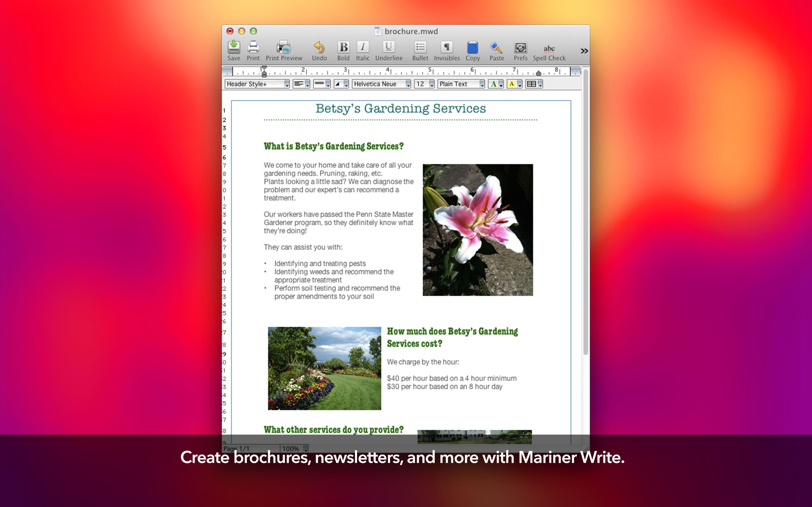This screenshot has width=812, height=507.
Task: Click the Spell Check icon
Action: tap(548, 50)
